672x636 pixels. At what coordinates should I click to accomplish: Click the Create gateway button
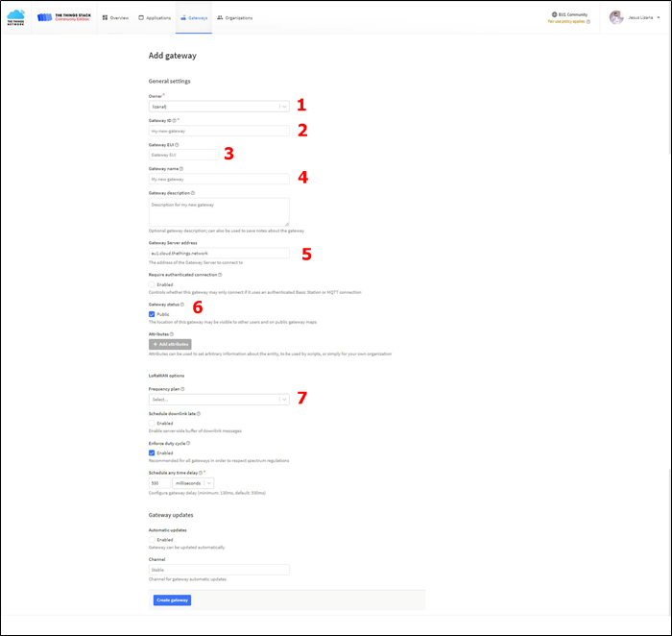click(x=172, y=600)
